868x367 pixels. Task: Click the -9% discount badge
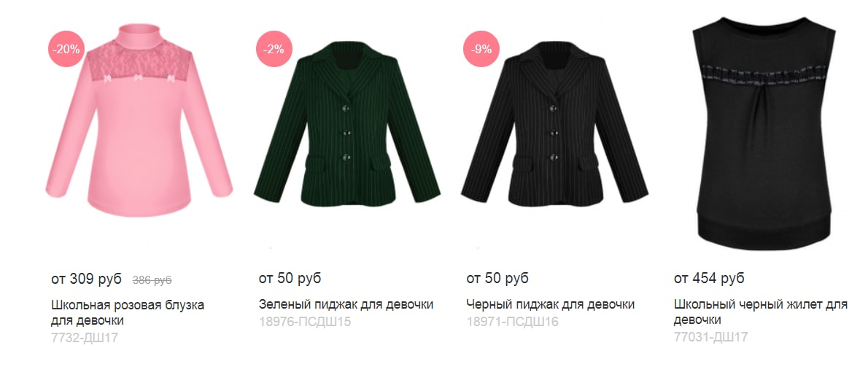[x=481, y=50]
